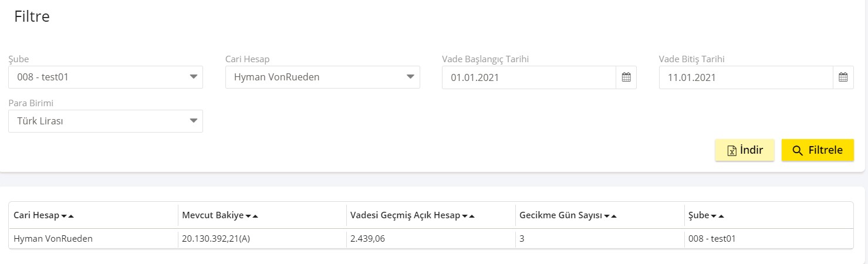Focus the start date field 01.01.2021
The width and height of the screenshot is (868, 264).
[x=529, y=77]
